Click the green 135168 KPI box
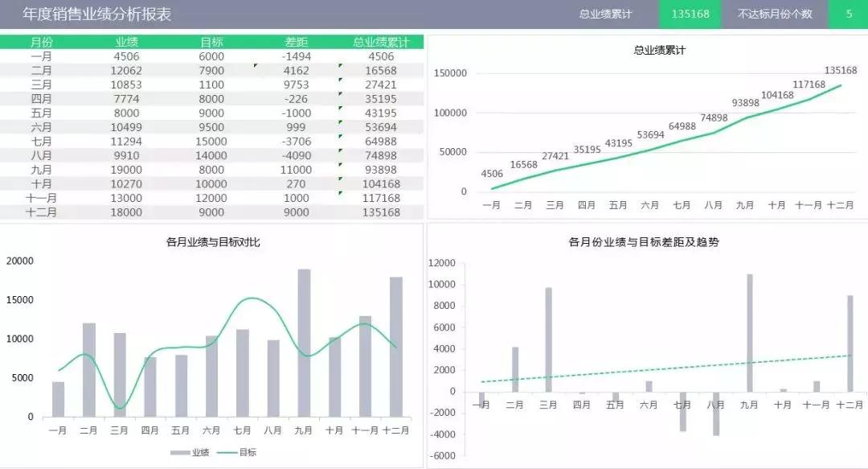 click(x=690, y=14)
